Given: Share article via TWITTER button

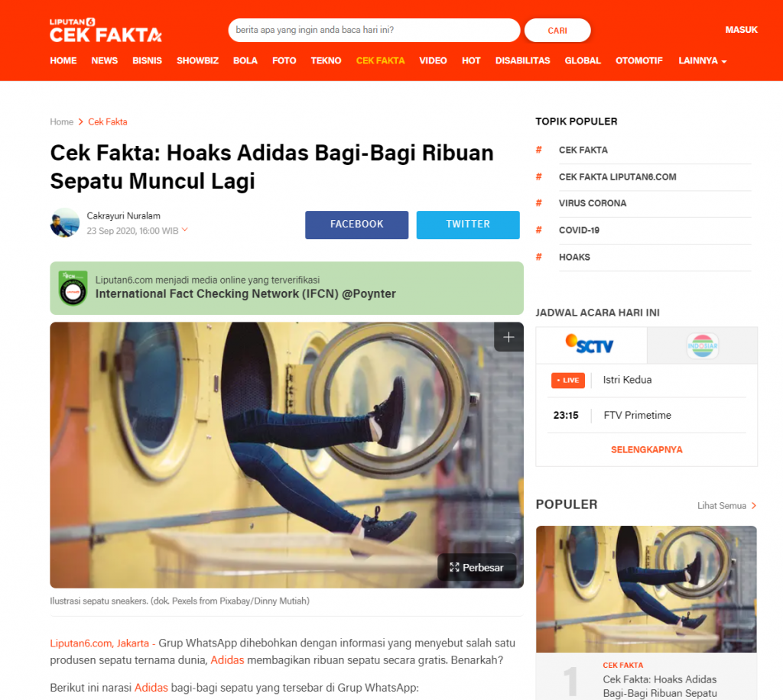Looking at the screenshot, I should click(468, 225).
